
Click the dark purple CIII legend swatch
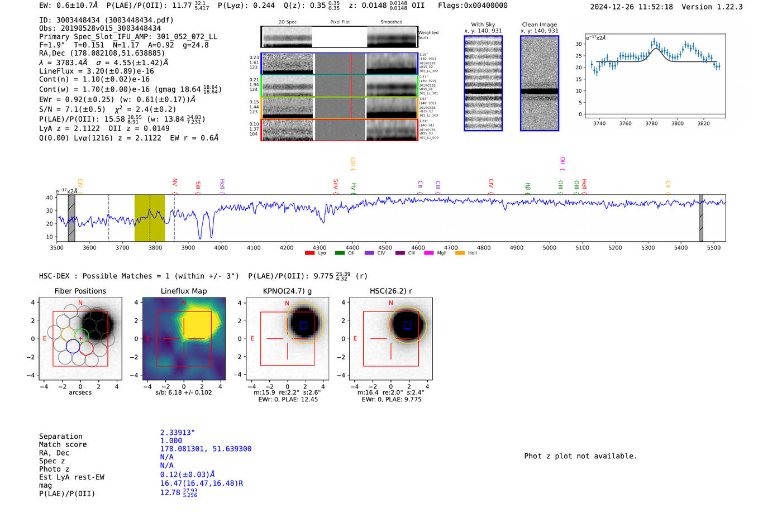399,253
